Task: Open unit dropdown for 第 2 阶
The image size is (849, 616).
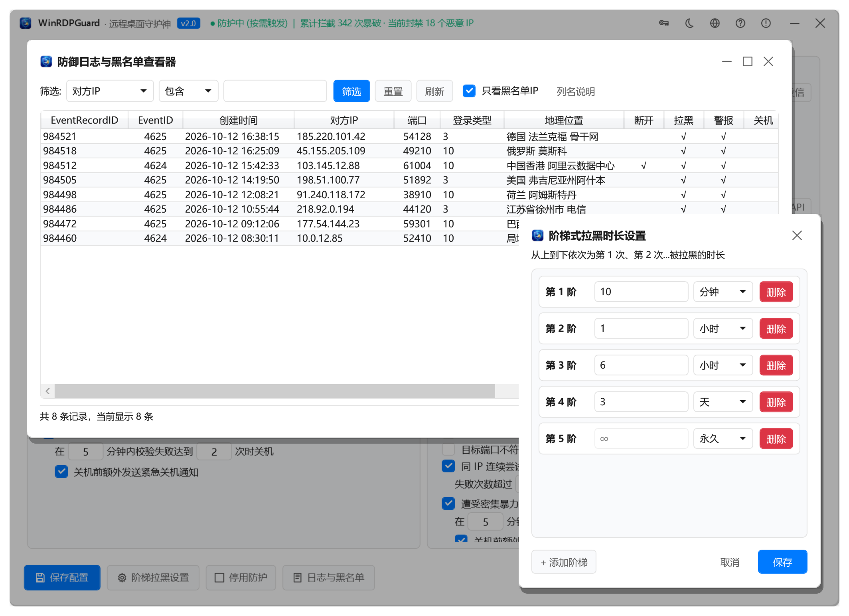Action: tap(723, 328)
